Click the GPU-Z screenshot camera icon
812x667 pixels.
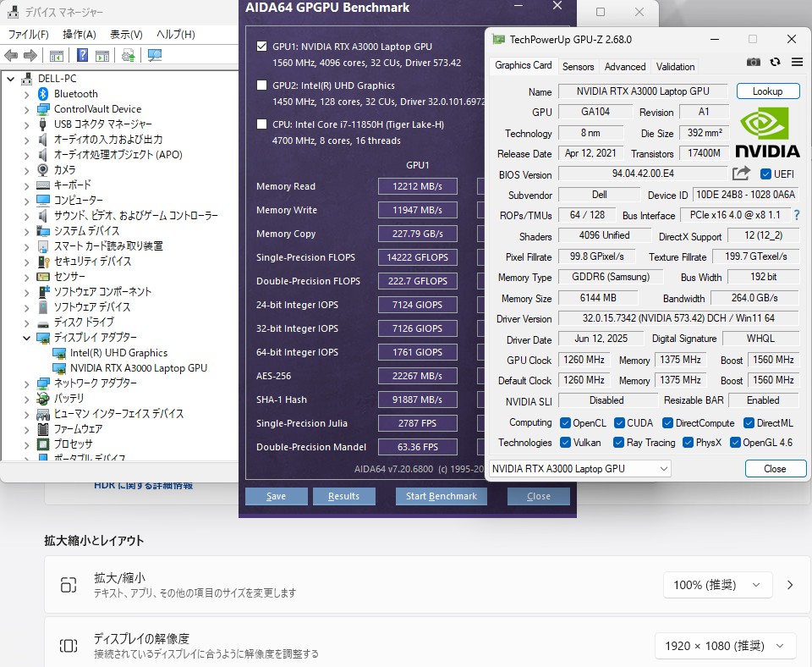pyautogui.click(x=754, y=62)
